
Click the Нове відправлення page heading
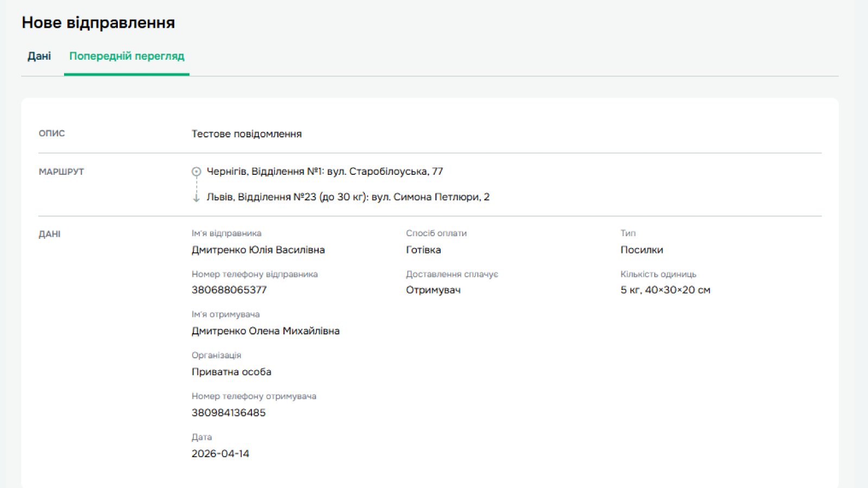[x=98, y=22]
